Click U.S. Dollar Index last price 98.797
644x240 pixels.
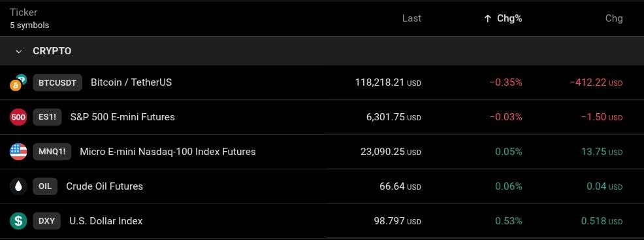(389, 221)
